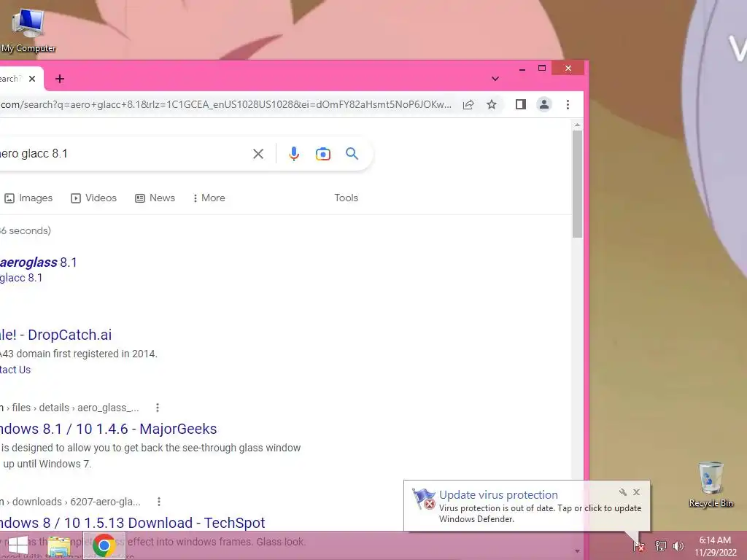The image size is (747, 560).
Task: Open File Explorer from taskbar
Action: pyautogui.click(x=59, y=547)
